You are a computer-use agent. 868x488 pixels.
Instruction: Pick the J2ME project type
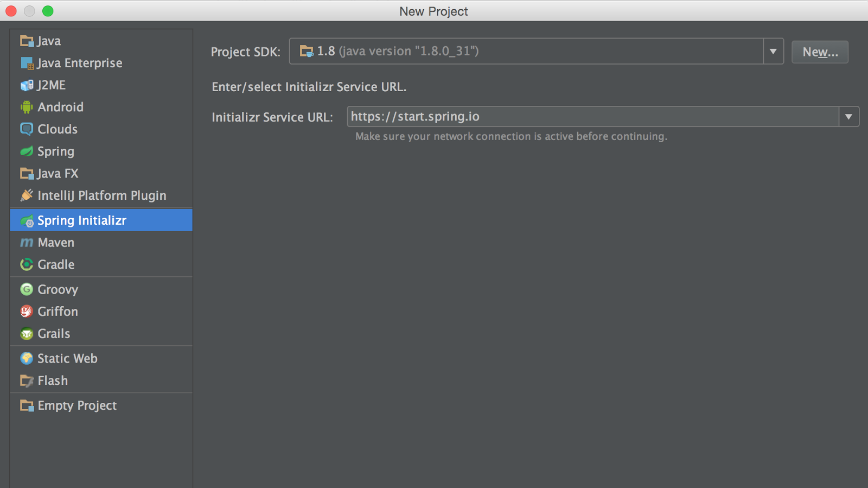(51, 85)
